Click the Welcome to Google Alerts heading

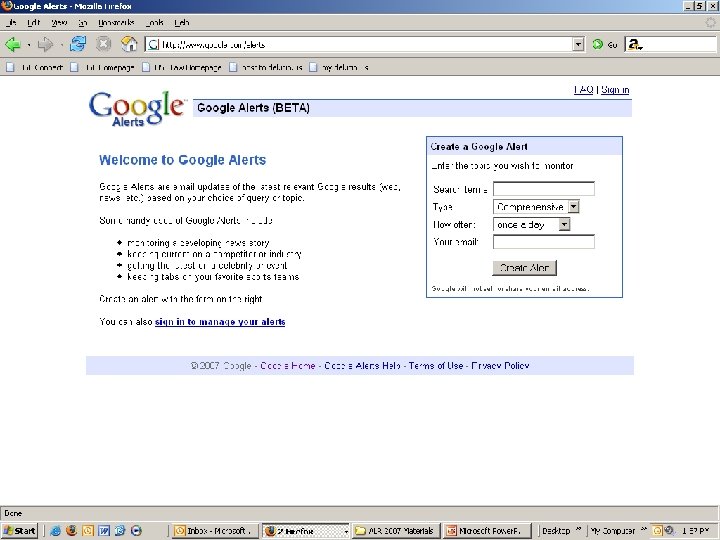coord(182,160)
